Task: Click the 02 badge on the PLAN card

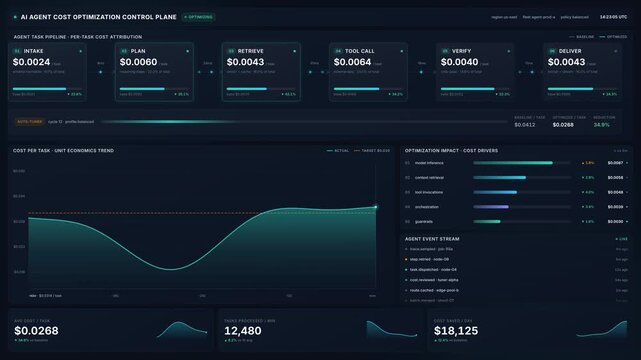Action: (124, 51)
